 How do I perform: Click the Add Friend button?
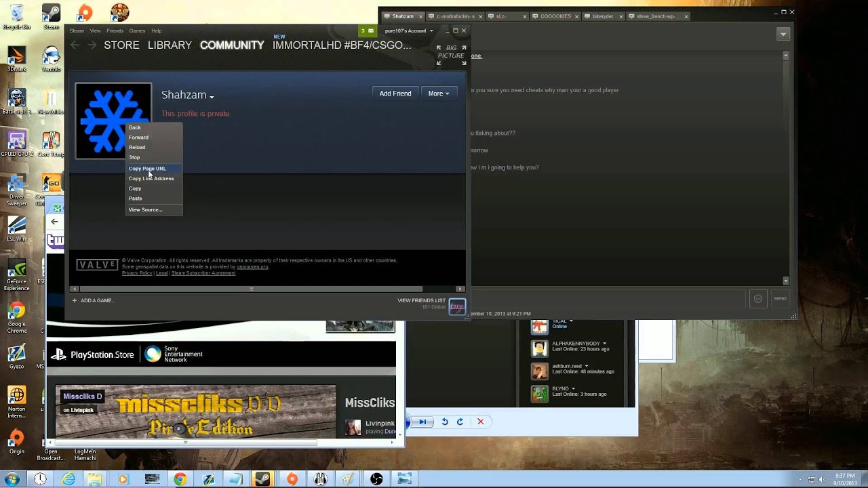(395, 94)
